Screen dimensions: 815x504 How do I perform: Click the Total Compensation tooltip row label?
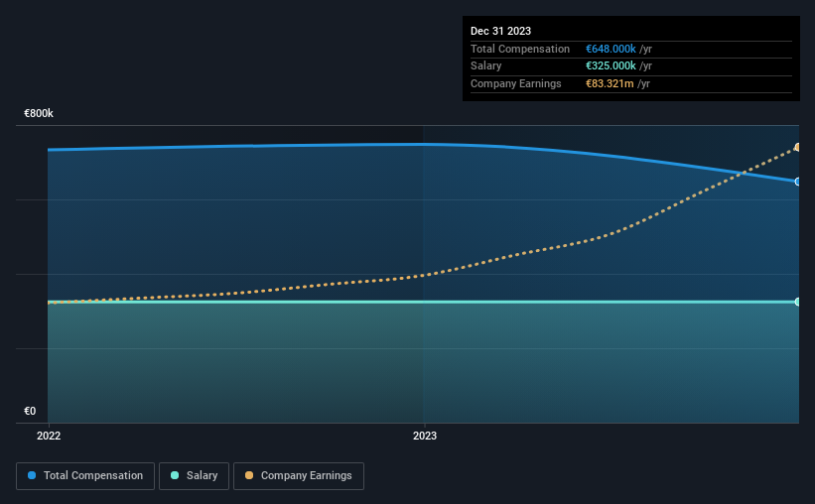520,49
